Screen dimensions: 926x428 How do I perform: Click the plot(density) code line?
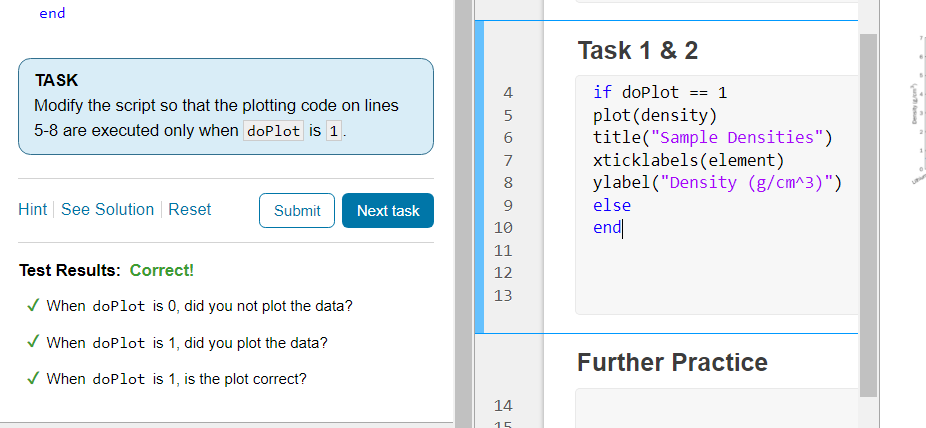[x=654, y=115]
